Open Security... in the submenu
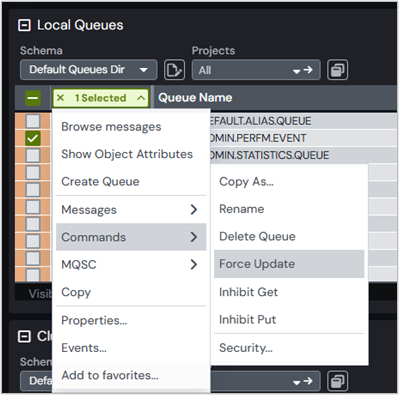Screen dimensions: 399x395 pos(289,348)
